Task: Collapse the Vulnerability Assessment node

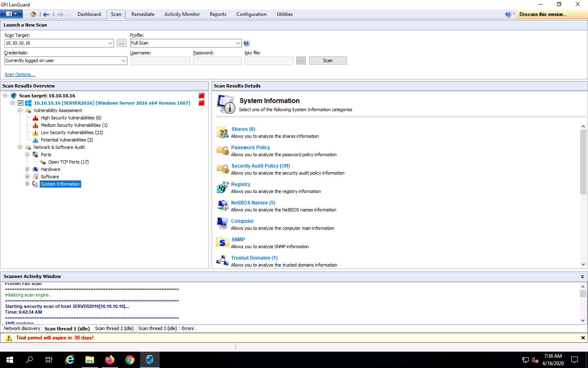Action: click(x=20, y=110)
